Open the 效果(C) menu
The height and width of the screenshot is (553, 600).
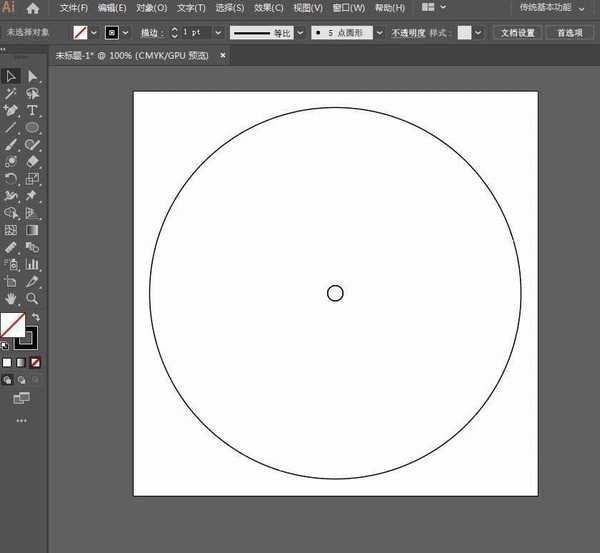coord(268,8)
